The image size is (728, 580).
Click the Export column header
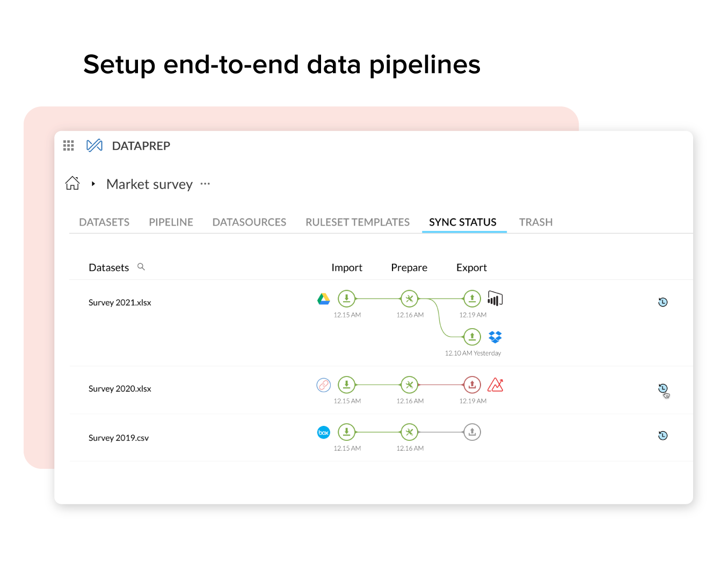coord(471,267)
